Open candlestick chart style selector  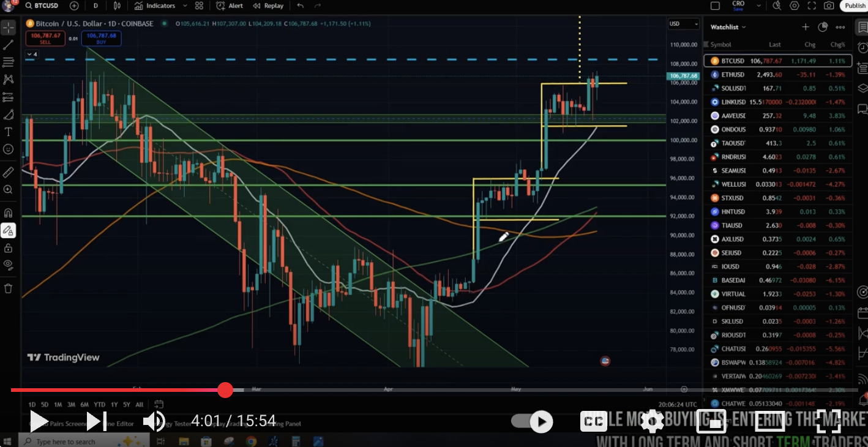(x=116, y=6)
